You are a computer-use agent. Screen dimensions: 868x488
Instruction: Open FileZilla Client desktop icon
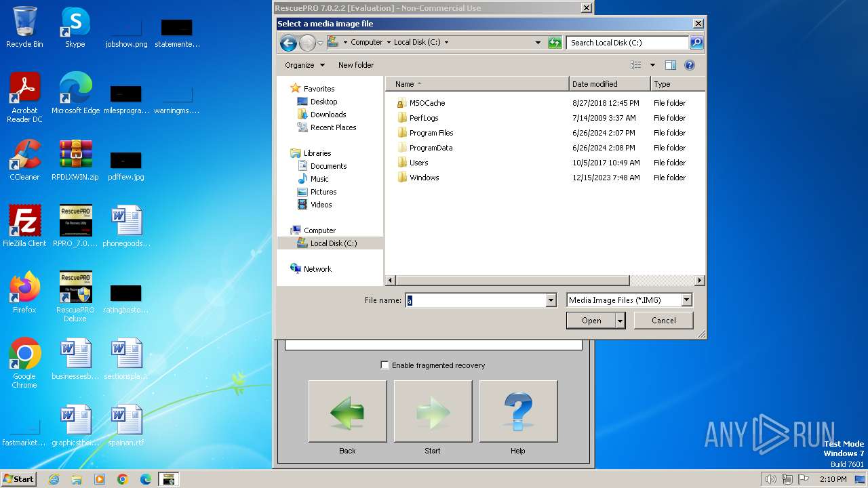click(24, 226)
